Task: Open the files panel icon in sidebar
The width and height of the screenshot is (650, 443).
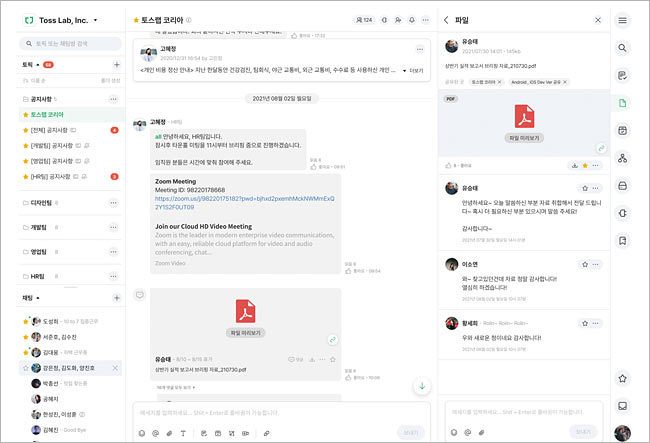Action: point(623,103)
